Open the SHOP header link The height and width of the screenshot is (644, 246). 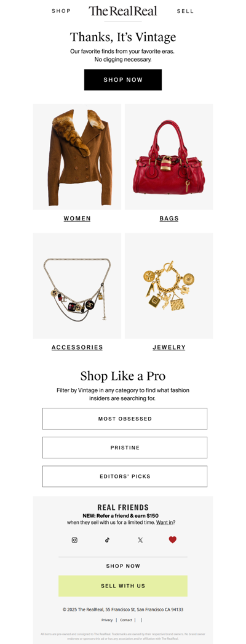pyautogui.click(x=61, y=11)
